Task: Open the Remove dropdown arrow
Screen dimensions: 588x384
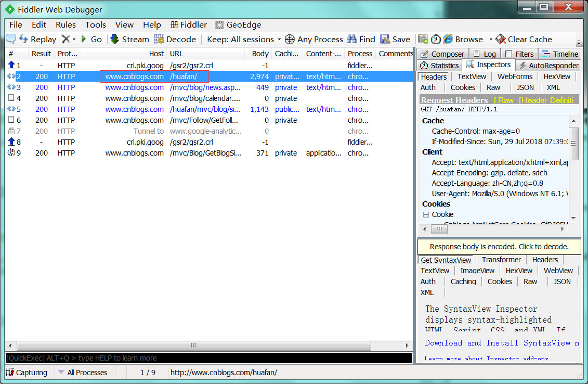Action: 74,40
